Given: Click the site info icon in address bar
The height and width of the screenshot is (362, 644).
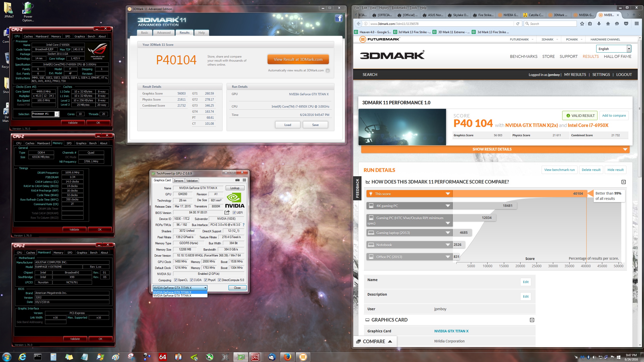Looking at the screenshot, I should [x=366, y=24].
